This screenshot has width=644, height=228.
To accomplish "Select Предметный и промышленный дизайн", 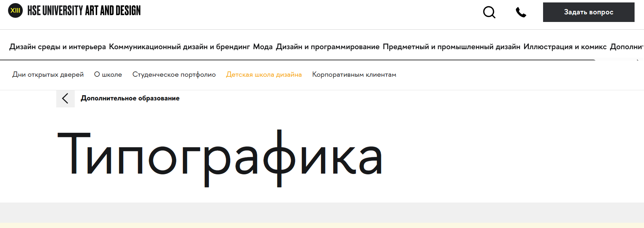I will point(451,47).
